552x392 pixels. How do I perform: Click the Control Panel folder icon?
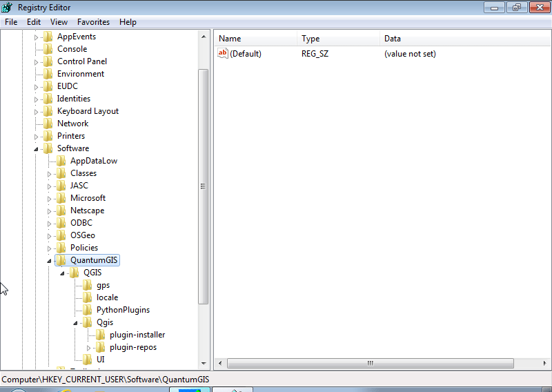click(48, 61)
